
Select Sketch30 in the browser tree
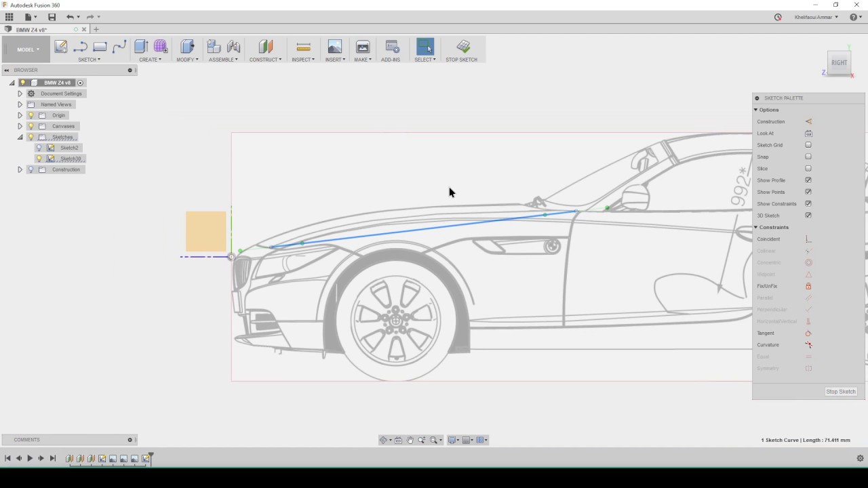(x=71, y=159)
